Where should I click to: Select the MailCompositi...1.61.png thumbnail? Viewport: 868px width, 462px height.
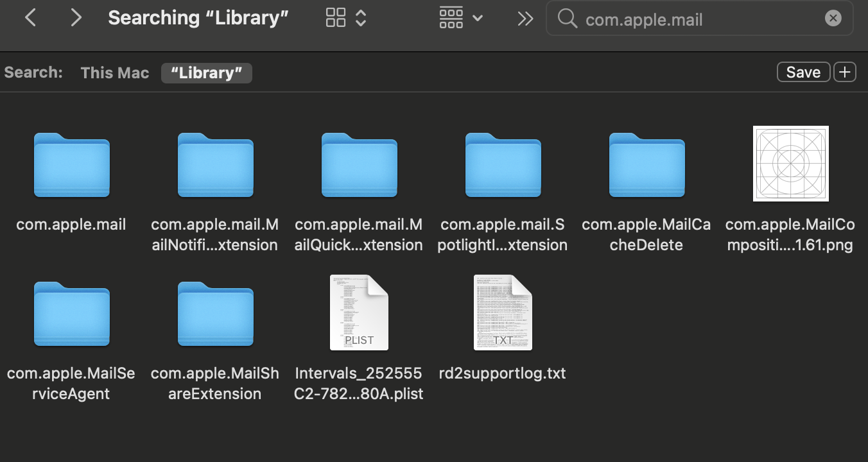[791, 164]
